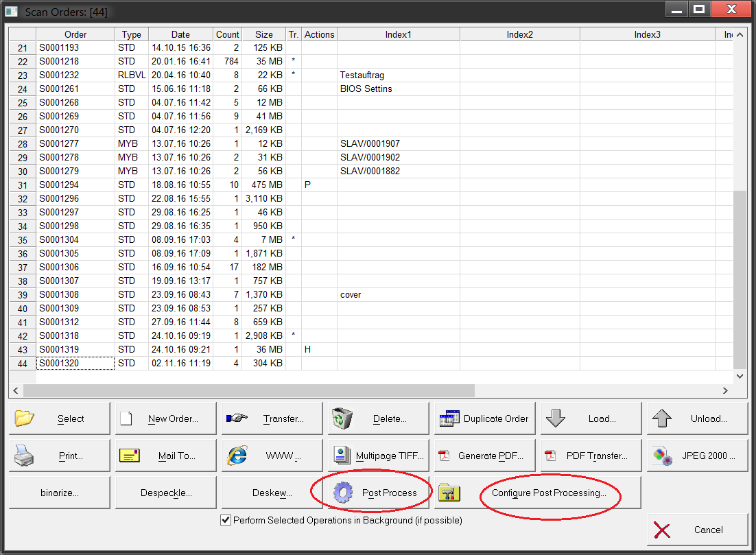Click the blank page icon for New Order

click(126, 418)
